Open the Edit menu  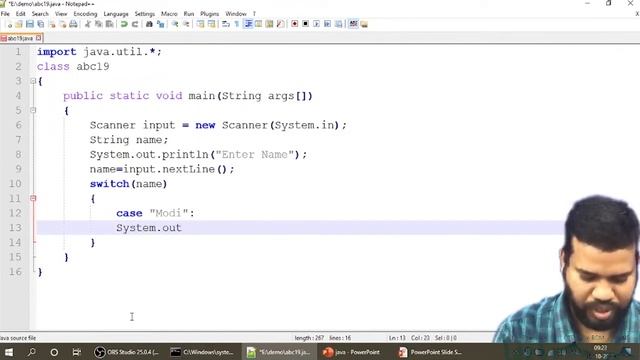tap(20, 14)
